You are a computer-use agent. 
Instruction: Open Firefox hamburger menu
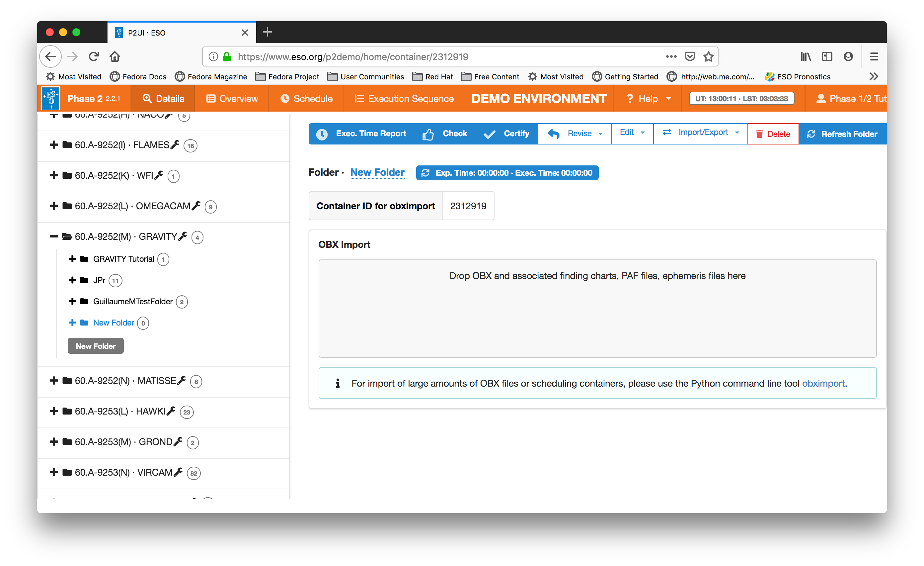tap(874, 57)
